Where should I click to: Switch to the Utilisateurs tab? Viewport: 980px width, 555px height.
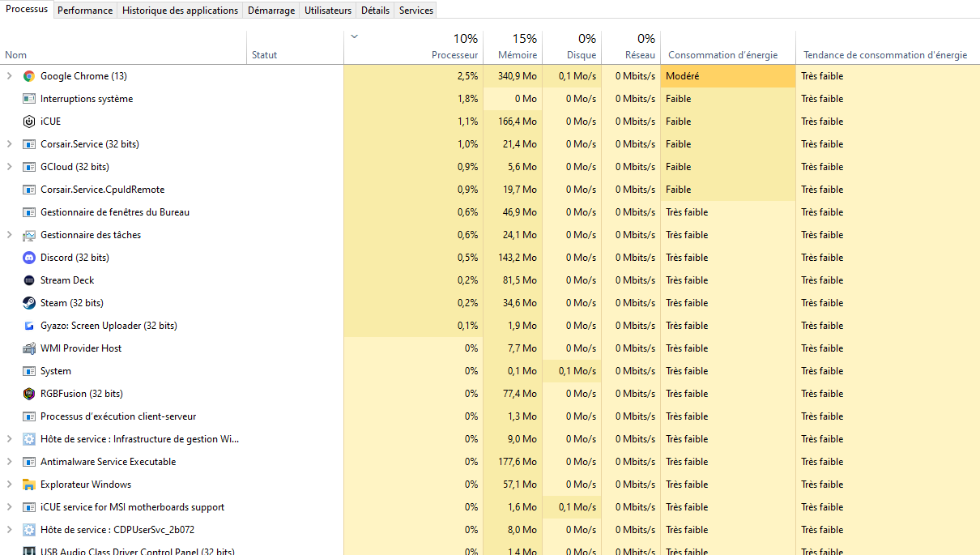pyautogui.click(x=328, y=11)
